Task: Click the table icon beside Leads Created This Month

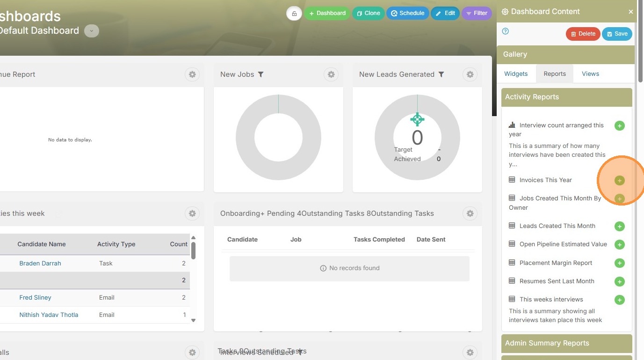Action: tap(512, 226)
